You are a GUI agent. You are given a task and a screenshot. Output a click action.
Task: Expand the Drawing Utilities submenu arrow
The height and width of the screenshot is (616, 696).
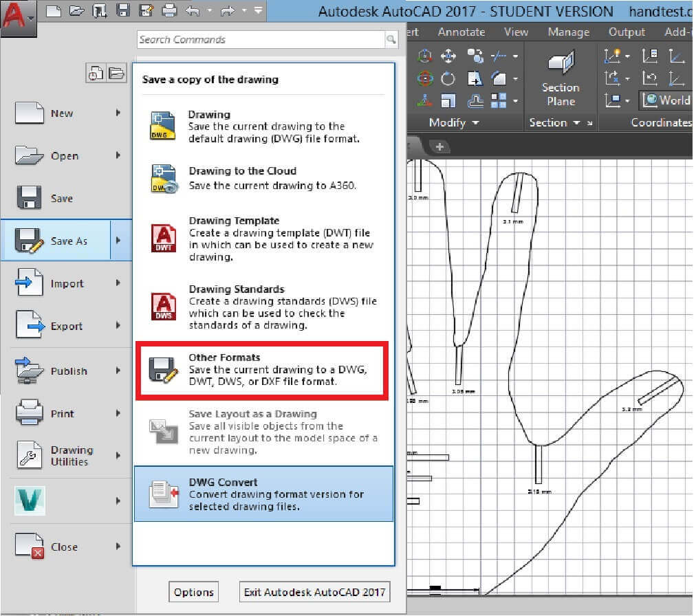[118, 455]
